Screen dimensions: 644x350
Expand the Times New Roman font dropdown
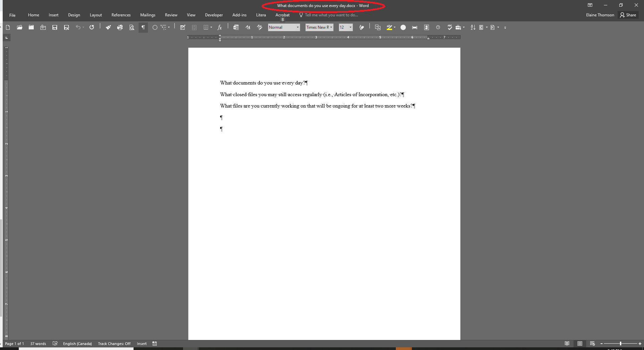click(x=331, y=27)
